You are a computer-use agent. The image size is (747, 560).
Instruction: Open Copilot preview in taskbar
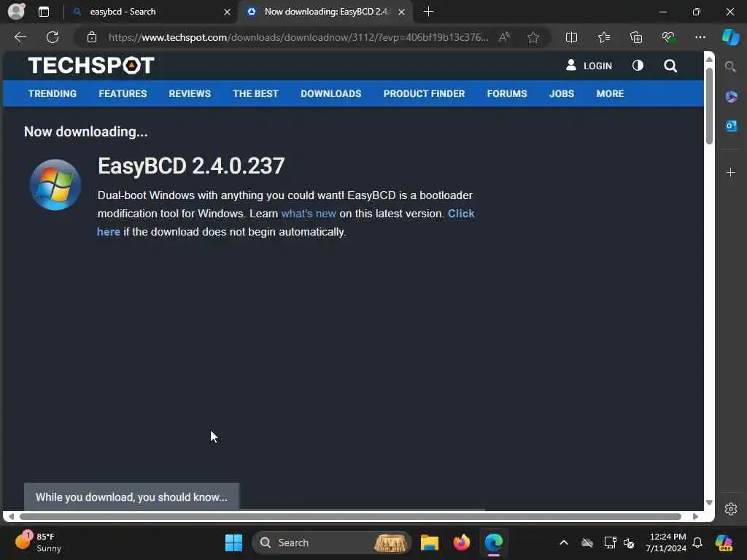[724, 542]
